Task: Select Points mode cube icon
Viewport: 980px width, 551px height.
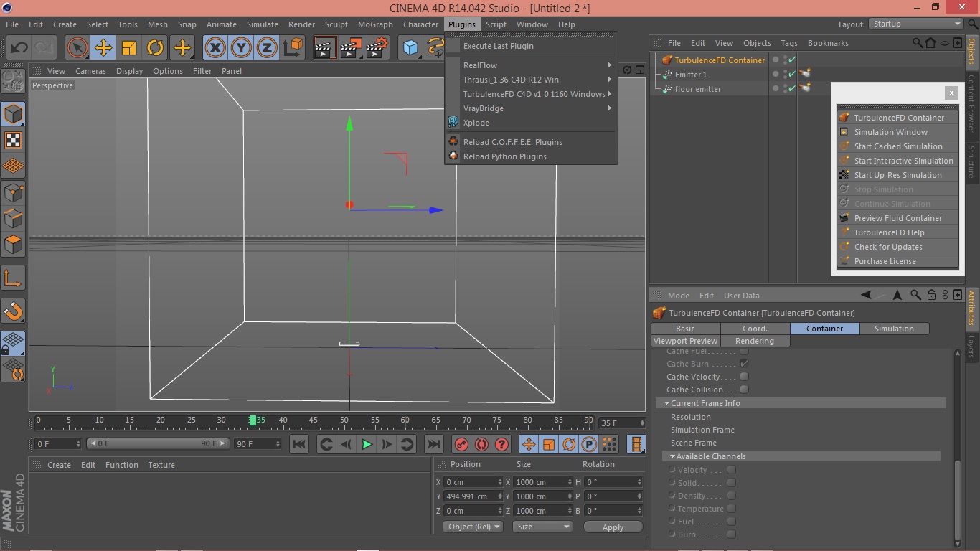Action: pyautogui.click(x=13, y=192)
